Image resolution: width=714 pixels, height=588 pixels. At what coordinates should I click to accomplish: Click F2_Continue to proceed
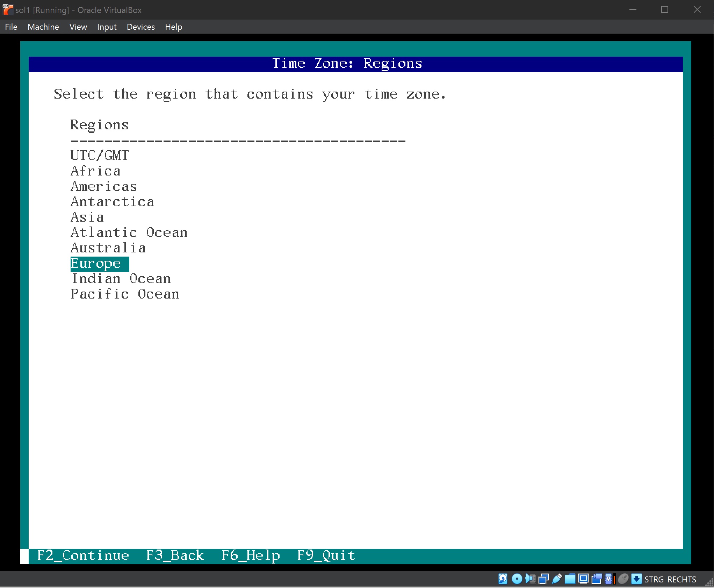point(83,556)
